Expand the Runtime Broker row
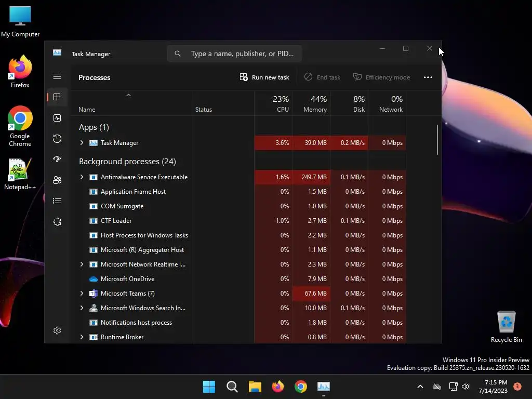 [82, 337]
